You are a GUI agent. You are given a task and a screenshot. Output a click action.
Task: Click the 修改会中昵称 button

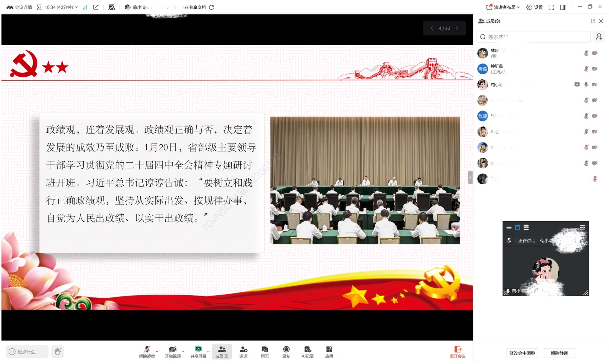tap(522, 353)
